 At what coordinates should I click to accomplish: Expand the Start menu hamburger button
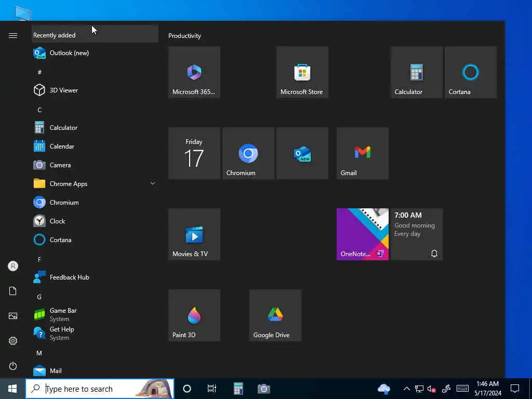13,35
